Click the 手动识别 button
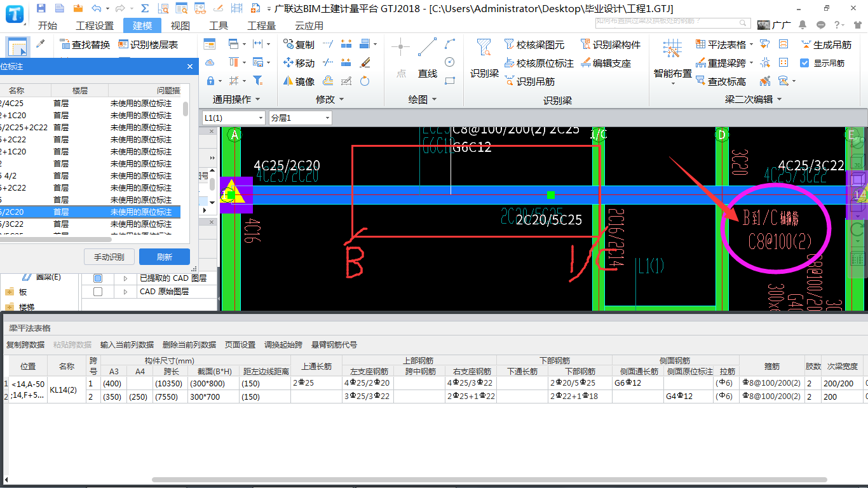Image resolution: width=868 pixels, height=488 pixels. pyautogui.click(x=109, y=257)
